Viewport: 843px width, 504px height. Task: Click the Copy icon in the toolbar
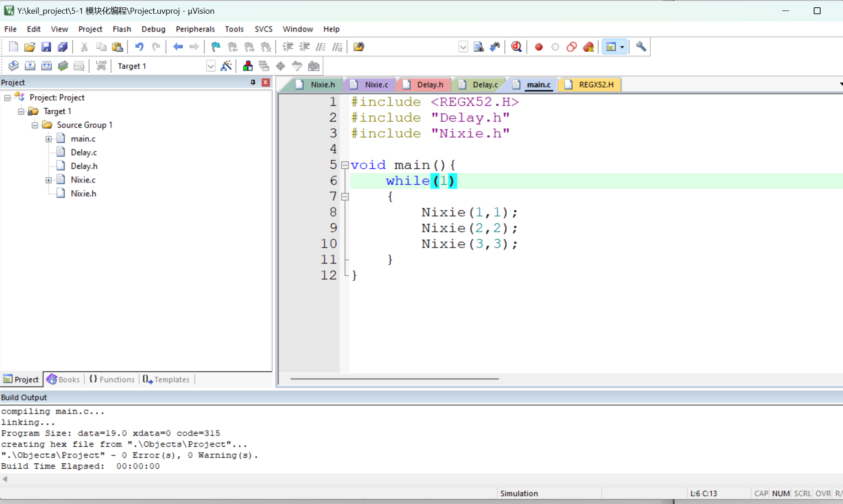[101, 47]
